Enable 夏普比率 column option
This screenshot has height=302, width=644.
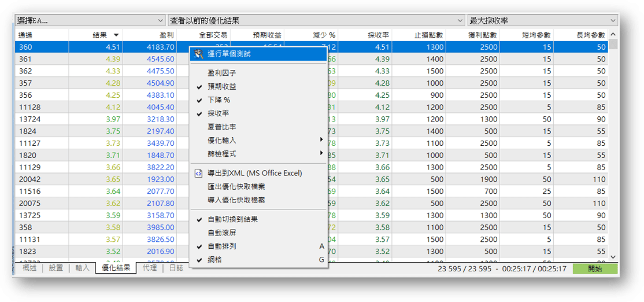click(x=258, y=127)
